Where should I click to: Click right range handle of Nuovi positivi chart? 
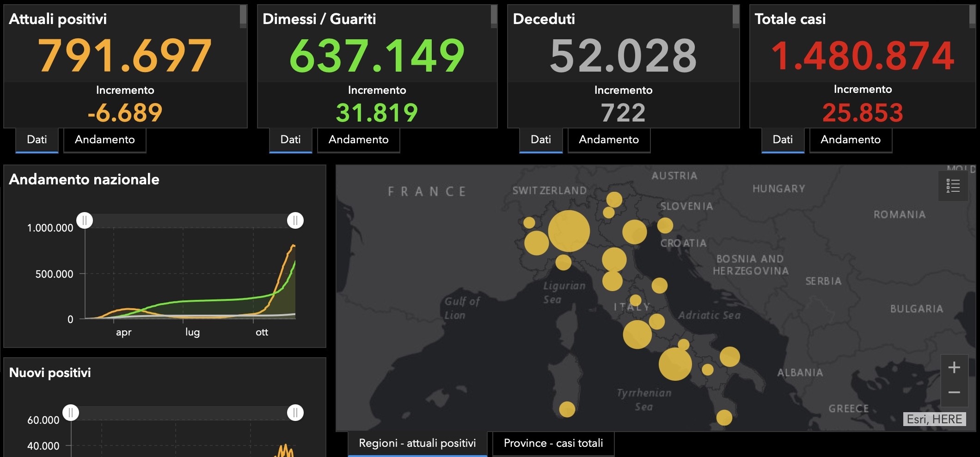point(295,412)
